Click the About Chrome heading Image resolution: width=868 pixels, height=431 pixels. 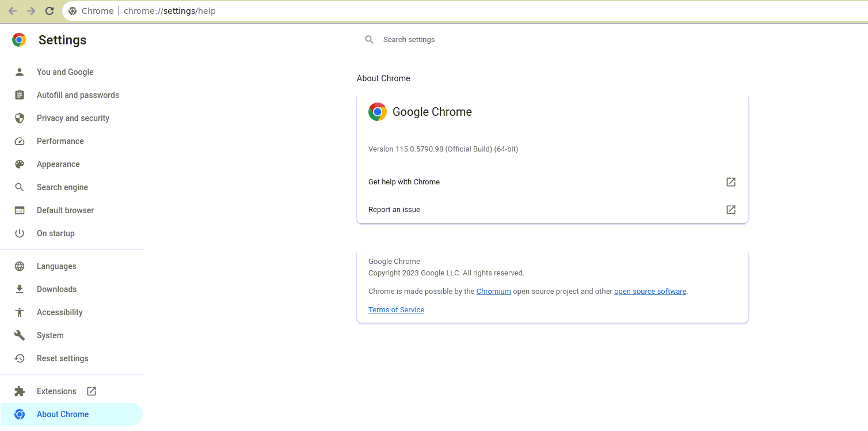pyautogui.click(x=383, y=78)
